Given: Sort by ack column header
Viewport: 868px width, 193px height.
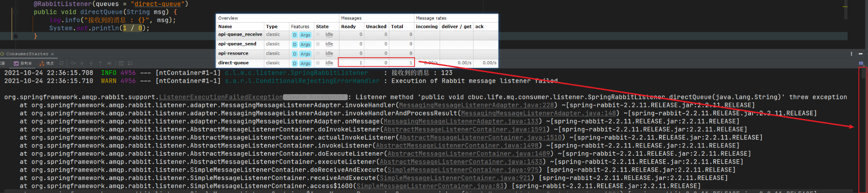Looking at the screenshot, I should click(x=479, y=27).
